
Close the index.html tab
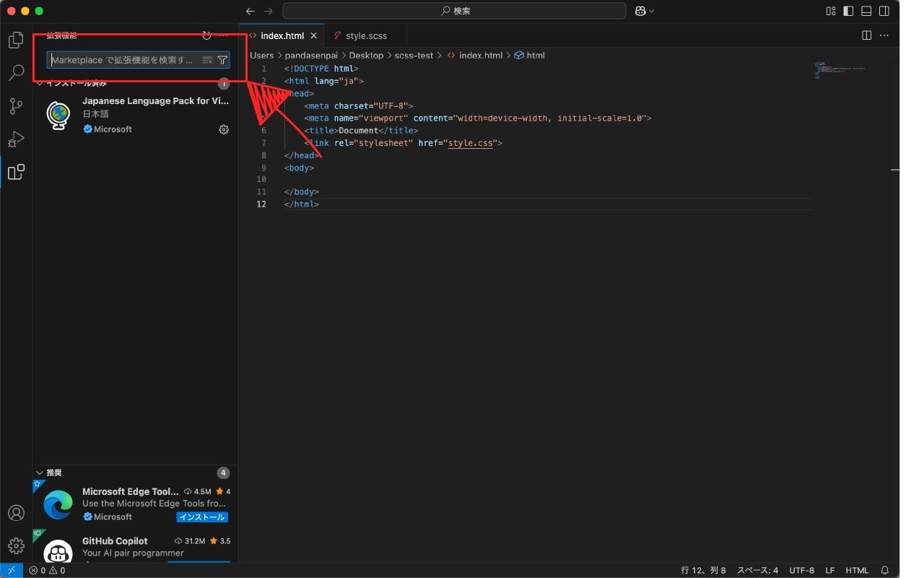pos(314,35)
